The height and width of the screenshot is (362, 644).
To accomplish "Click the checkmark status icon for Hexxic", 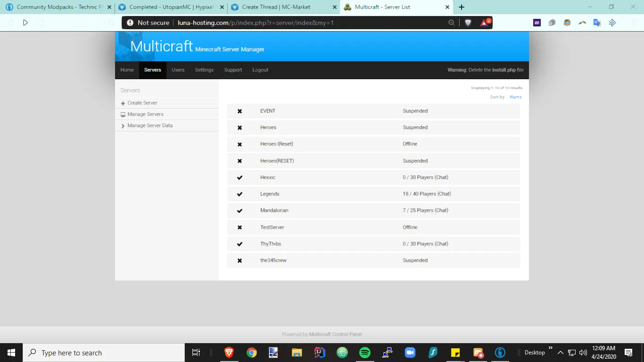I will [239, 178].
